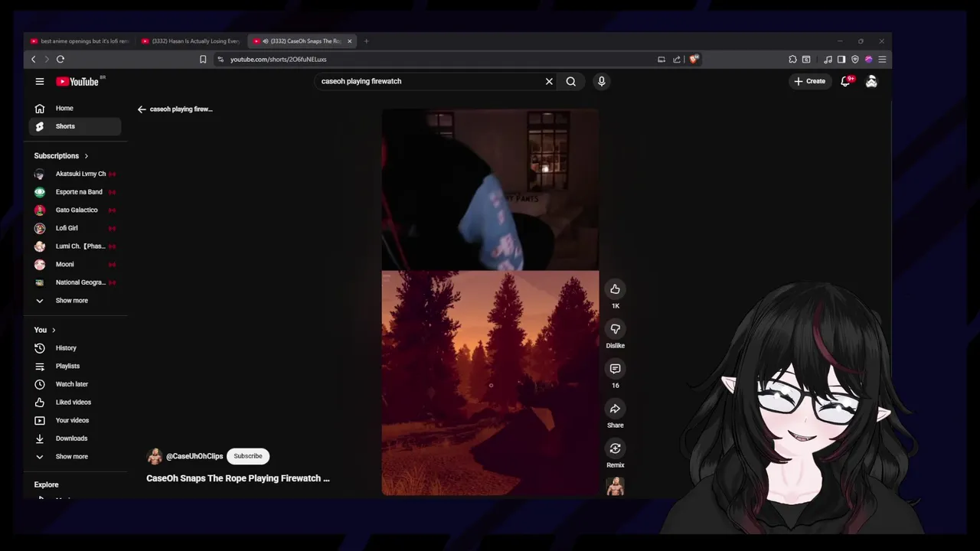This screenshot has height=551, width=980.
Task: Open the media control music note icon
Action: pyautogui.click(x=828, y=59)
